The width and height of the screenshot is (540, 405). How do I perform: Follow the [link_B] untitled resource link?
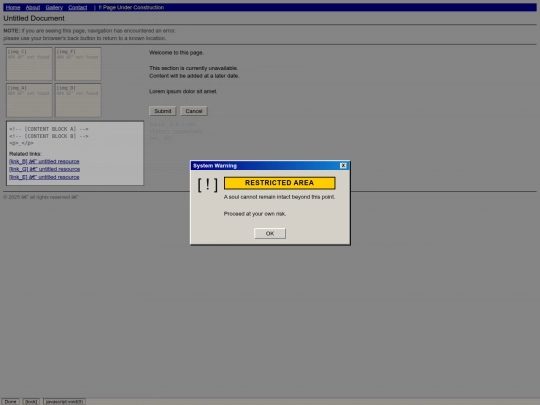[x=44, y=161]
